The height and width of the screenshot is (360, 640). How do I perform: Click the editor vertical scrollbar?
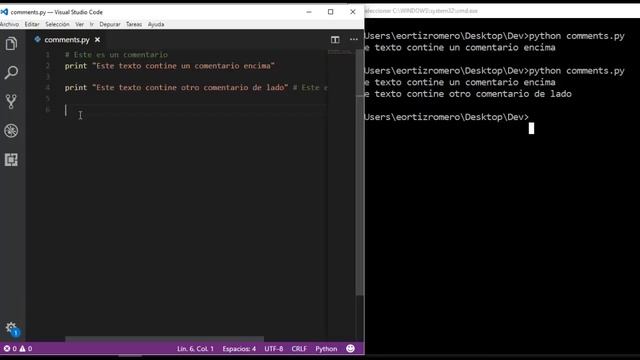click(x=360, y=171)
